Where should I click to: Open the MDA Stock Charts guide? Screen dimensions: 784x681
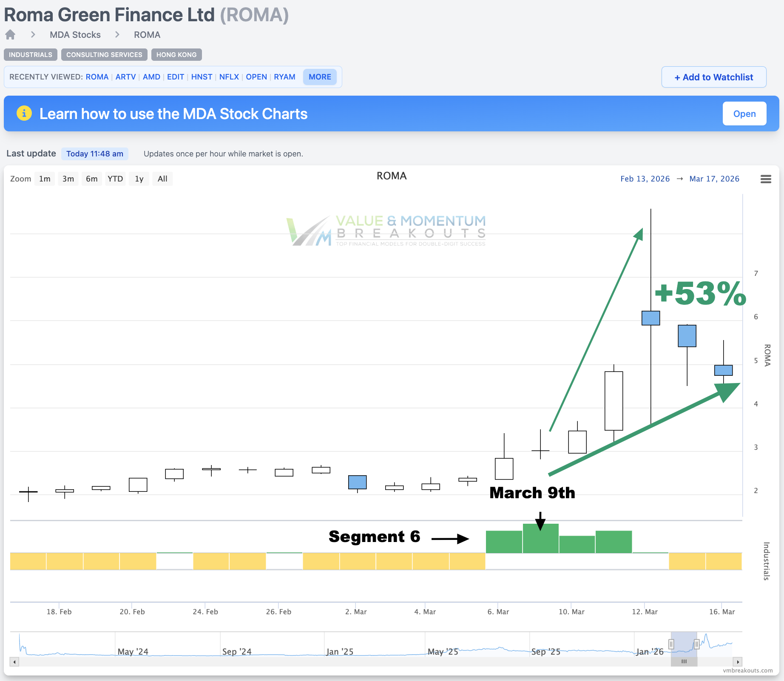point(744,113)
